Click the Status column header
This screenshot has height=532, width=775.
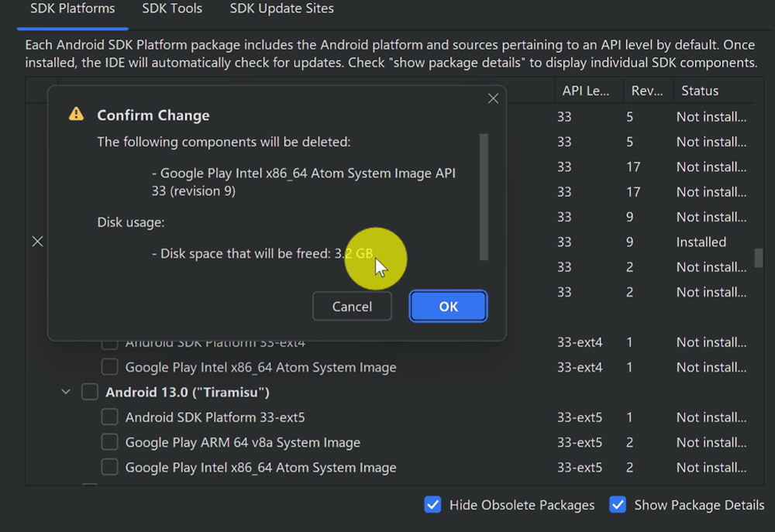pos(700,91)
